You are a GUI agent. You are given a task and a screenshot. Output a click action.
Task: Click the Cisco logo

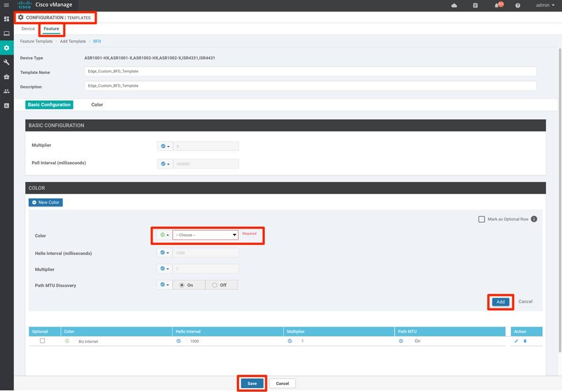pyautogui.click(x=24, y=4)
